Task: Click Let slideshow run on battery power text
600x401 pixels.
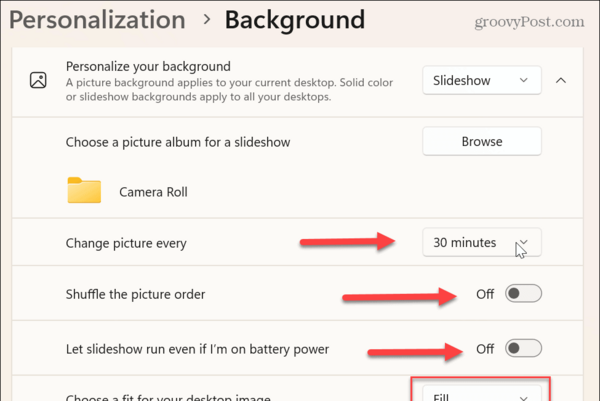Action: pos(197,349)
